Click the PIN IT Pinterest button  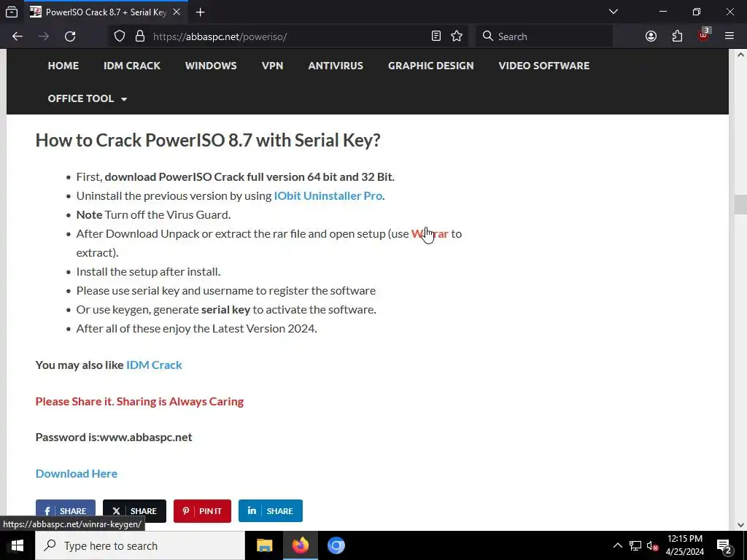point(202,511)
